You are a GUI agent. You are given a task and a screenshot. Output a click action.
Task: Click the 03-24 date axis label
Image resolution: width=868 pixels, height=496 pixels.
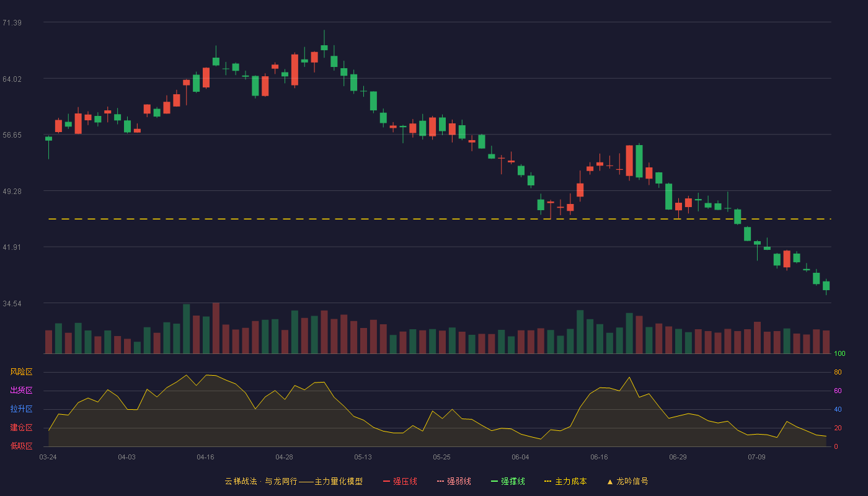click(x=48, y=457)
